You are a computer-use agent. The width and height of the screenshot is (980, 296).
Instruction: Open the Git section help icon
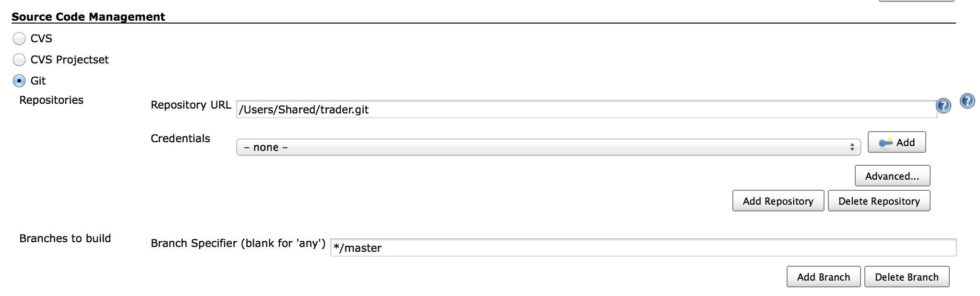(967, 101)
